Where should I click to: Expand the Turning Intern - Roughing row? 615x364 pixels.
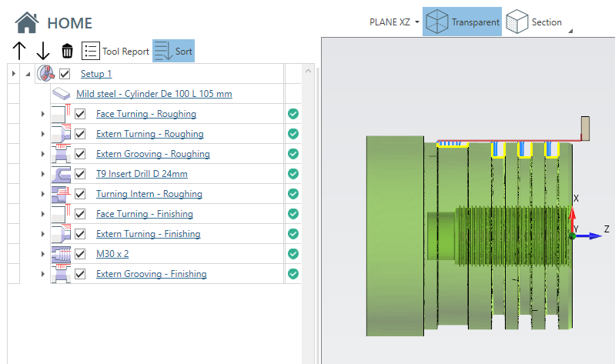click(42, 194)
